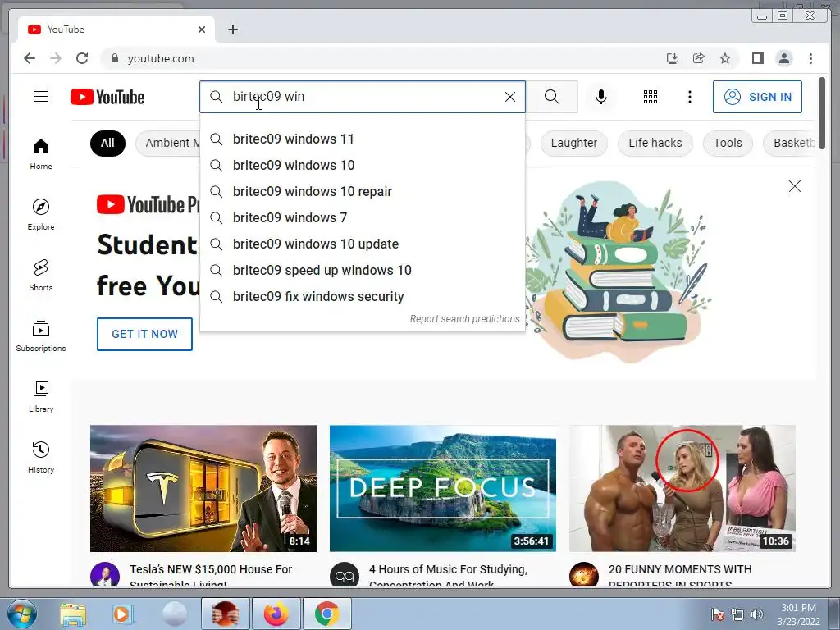Open the YouTube apps grid
Screen dimensions: 840x630
(651, 97)
